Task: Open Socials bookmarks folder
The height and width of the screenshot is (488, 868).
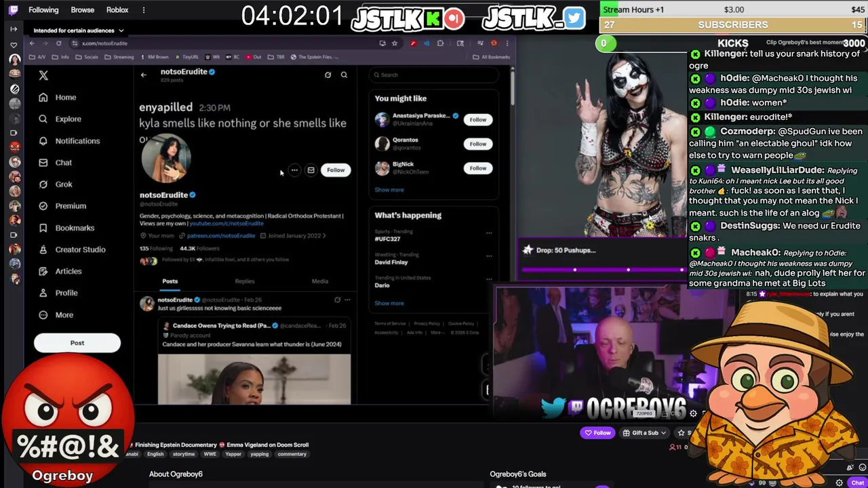Action: pos(87,57)
